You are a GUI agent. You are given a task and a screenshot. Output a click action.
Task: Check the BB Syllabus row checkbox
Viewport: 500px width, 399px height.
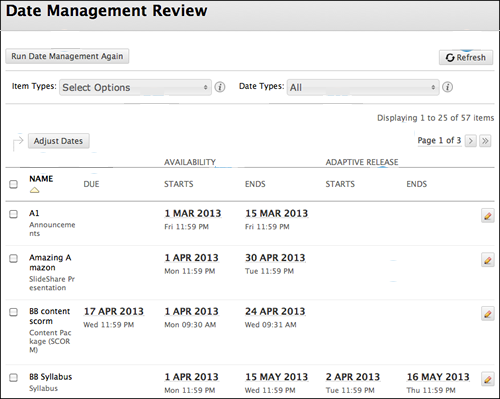point(13,378)
